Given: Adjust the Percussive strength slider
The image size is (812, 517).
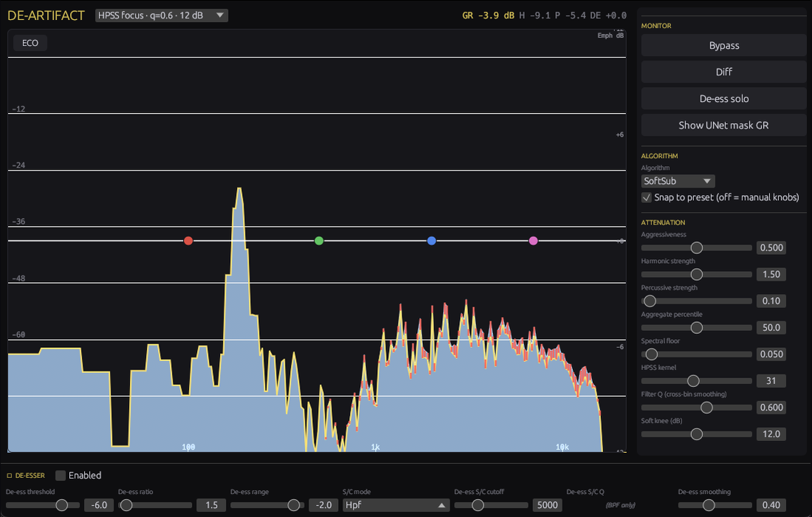Looking at the screenshot, I should coord(697,301).
